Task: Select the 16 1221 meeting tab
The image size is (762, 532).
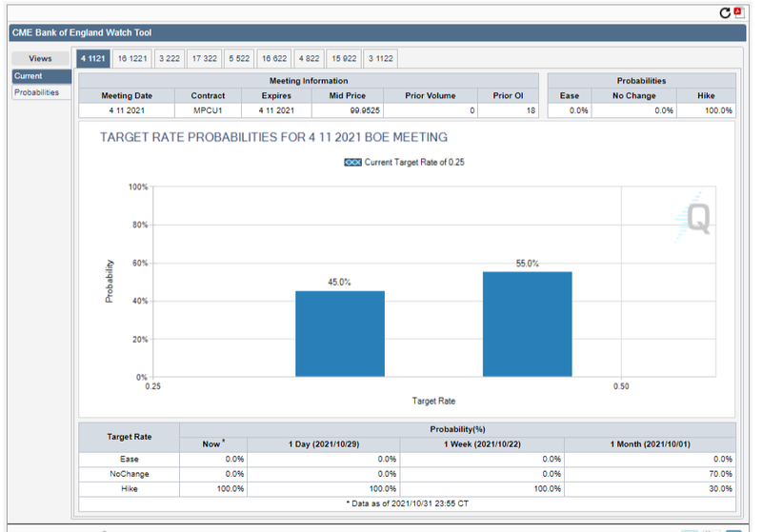Action: pos(132,59)
